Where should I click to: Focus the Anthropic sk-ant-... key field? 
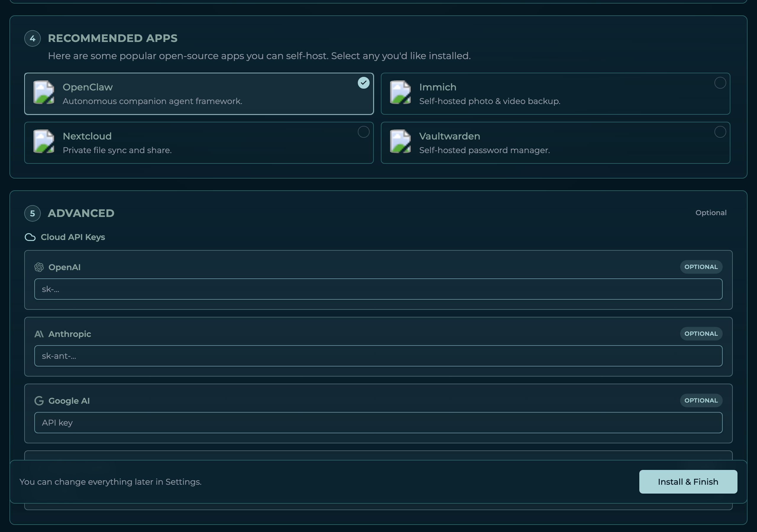(x=378, y=356)
